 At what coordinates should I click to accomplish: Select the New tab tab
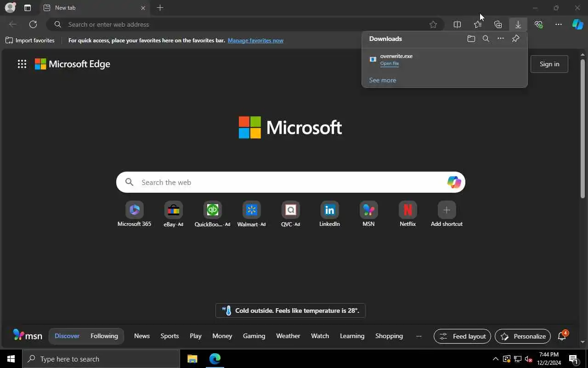click(x=94, y=8)
